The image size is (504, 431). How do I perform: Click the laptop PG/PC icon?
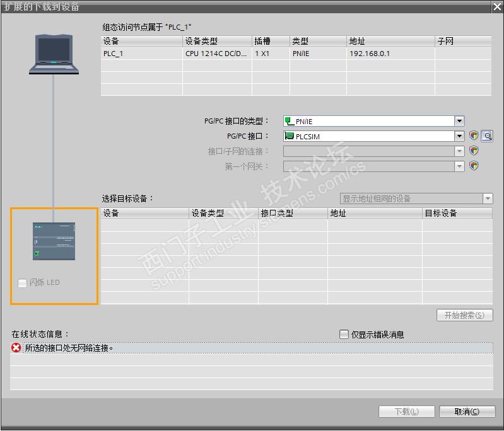click(x=54, y=54)
